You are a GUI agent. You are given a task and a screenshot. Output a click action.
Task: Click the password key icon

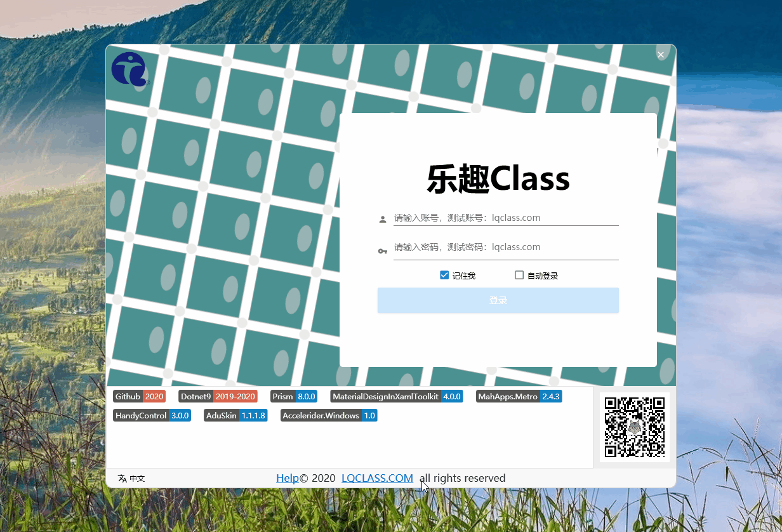coord(383,251)
